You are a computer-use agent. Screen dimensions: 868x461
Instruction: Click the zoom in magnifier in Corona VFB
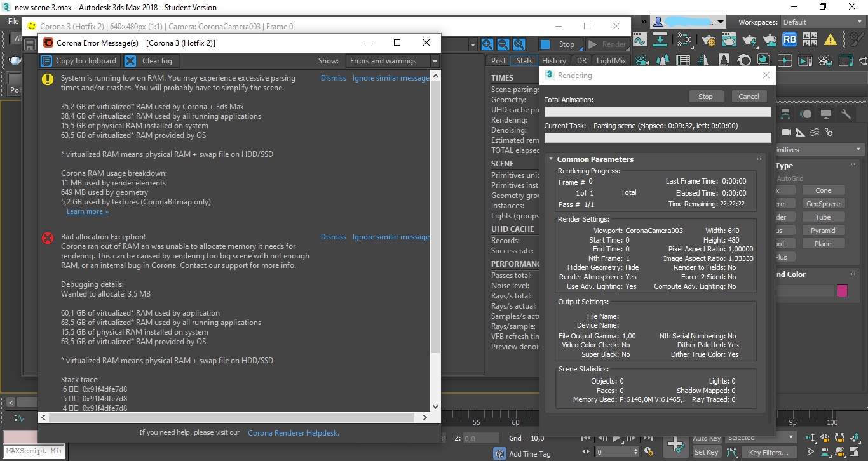pos(487,44)
